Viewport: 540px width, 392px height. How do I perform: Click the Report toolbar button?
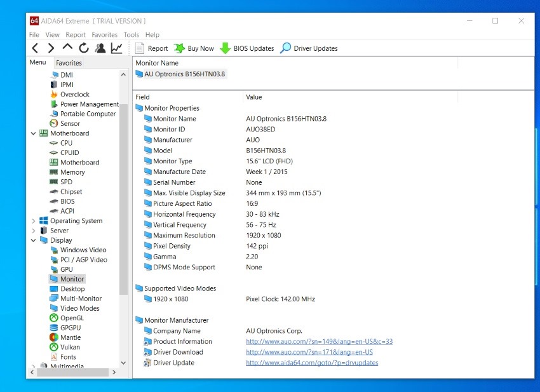152,48
